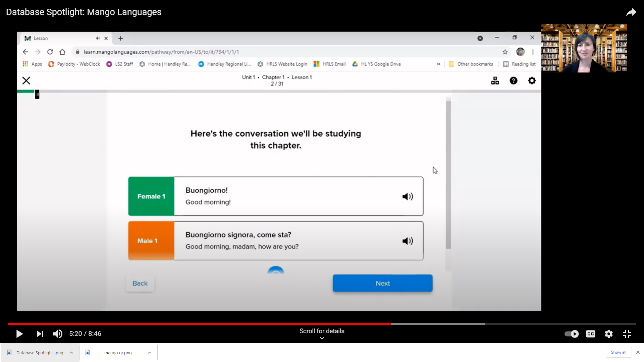Exit full screen mode
Image resolution: width=644 pixels, height=362 pixels.
pos(627,334)
